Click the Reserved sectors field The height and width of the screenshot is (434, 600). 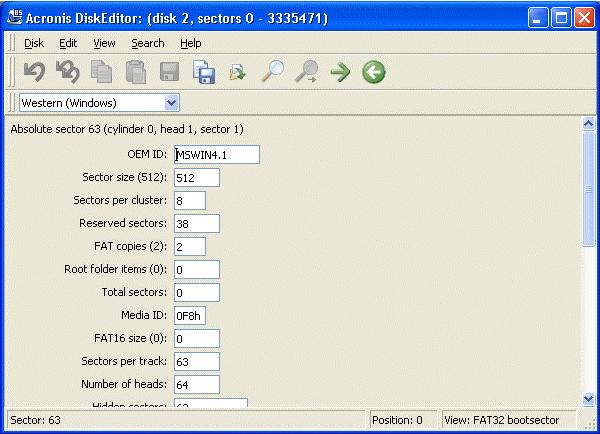point(197,224)
